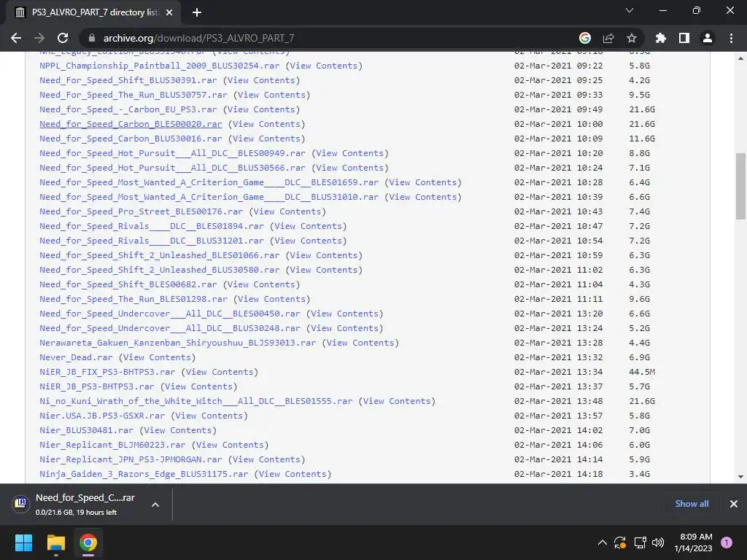Open the notification count badge

pos(727,542)
